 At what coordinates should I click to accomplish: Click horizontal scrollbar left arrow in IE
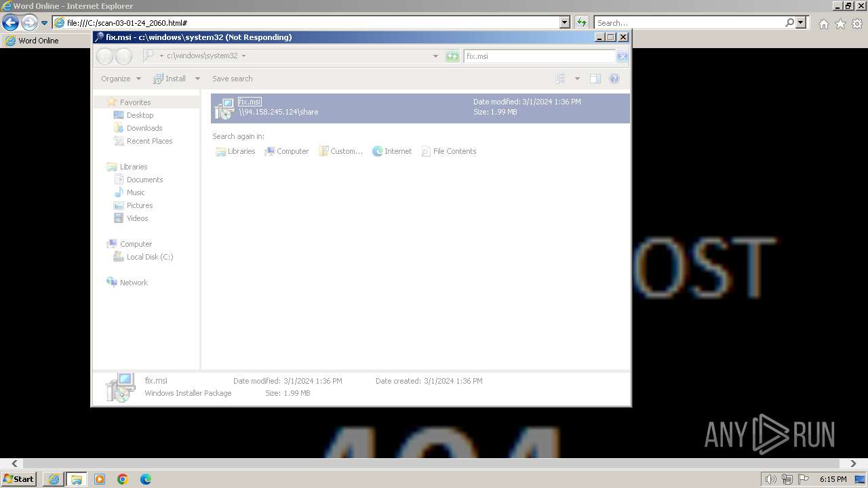tap(15, 464)
